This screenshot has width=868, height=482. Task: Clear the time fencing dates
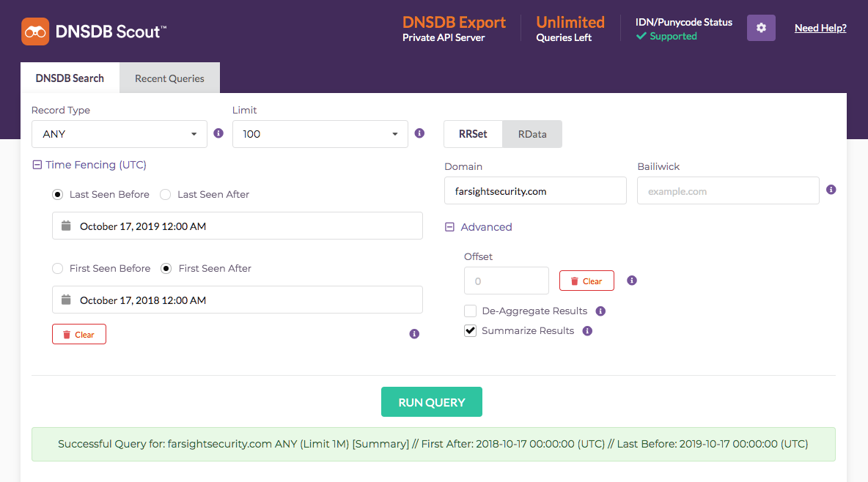pyautogui.click(x=79, y=334)
